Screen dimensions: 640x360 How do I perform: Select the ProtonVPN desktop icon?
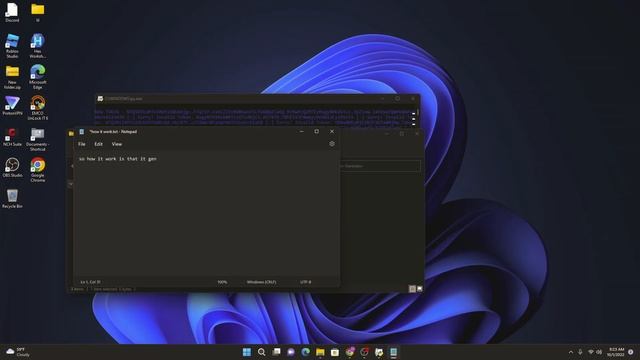coord(12,105)
